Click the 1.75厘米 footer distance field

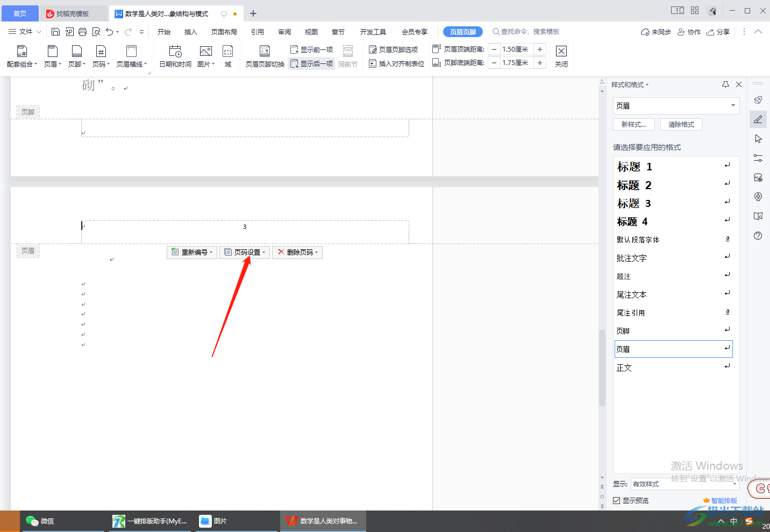(516, 63)
